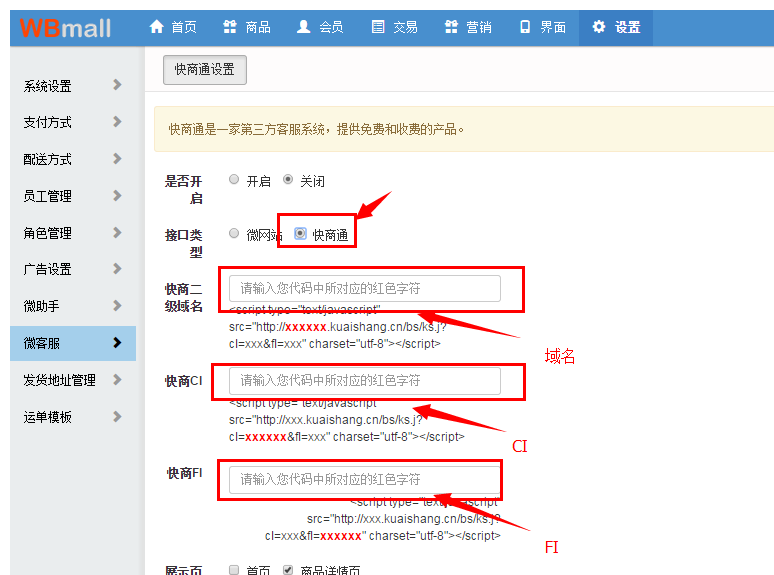This screenshot has width=774, height=575.
Task: Click the gift icon beside 商品
Action: [x=230, y=27]
